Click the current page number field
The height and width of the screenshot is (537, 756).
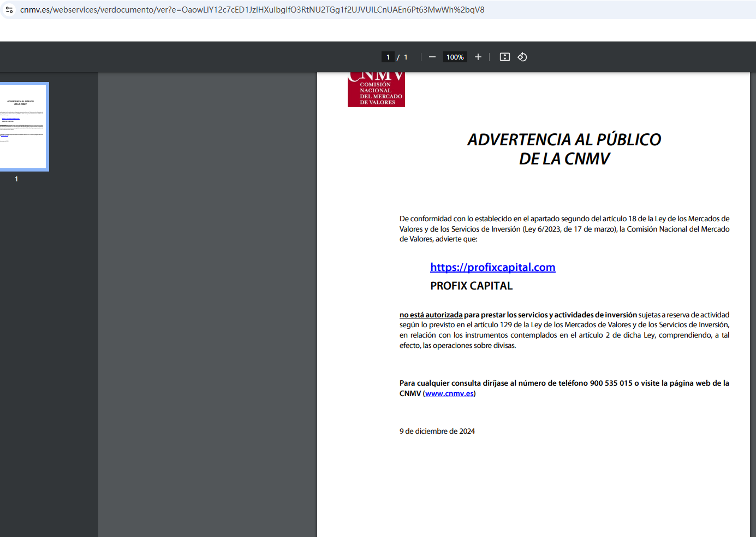pos(388,57)
